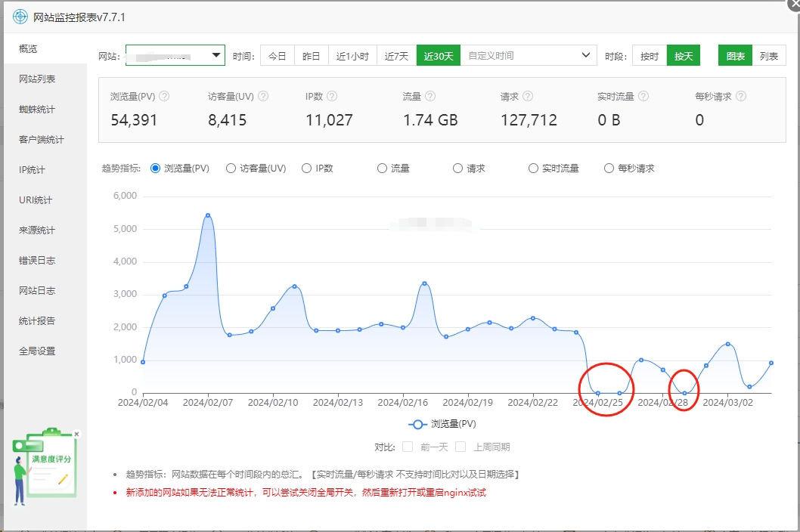The height and width of the screenshot is (532, 800).
Task: Close the monitor report dialog
Action: click(x=794, y=4)
